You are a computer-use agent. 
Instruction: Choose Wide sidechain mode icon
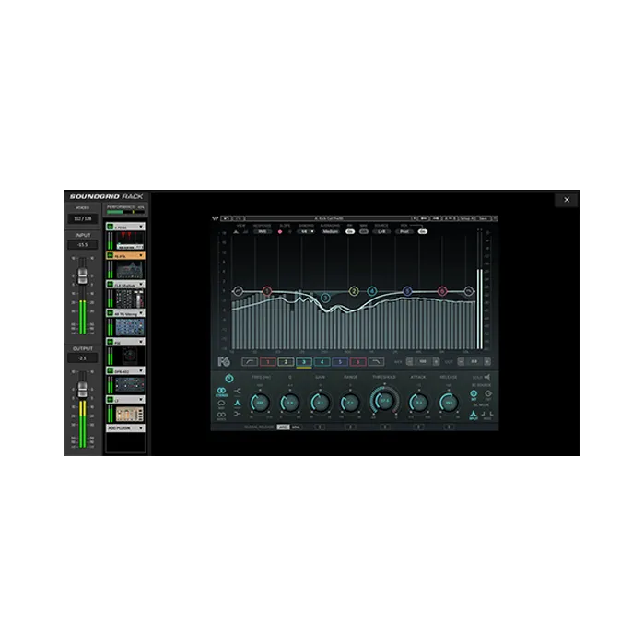pos(487,415)
